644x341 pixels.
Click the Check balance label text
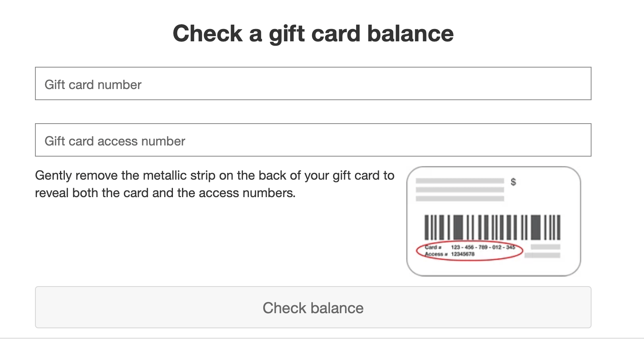pyautogui.click(x=313, y=308)
